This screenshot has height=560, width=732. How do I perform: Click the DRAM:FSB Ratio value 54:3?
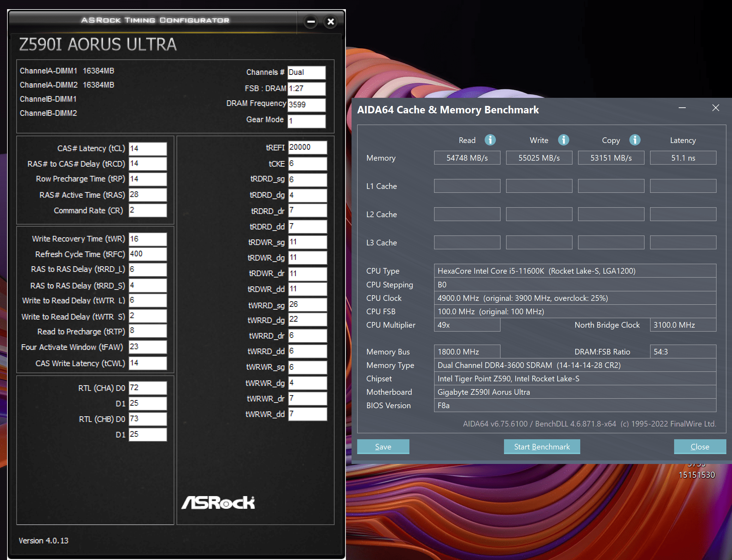pos(683,352)
